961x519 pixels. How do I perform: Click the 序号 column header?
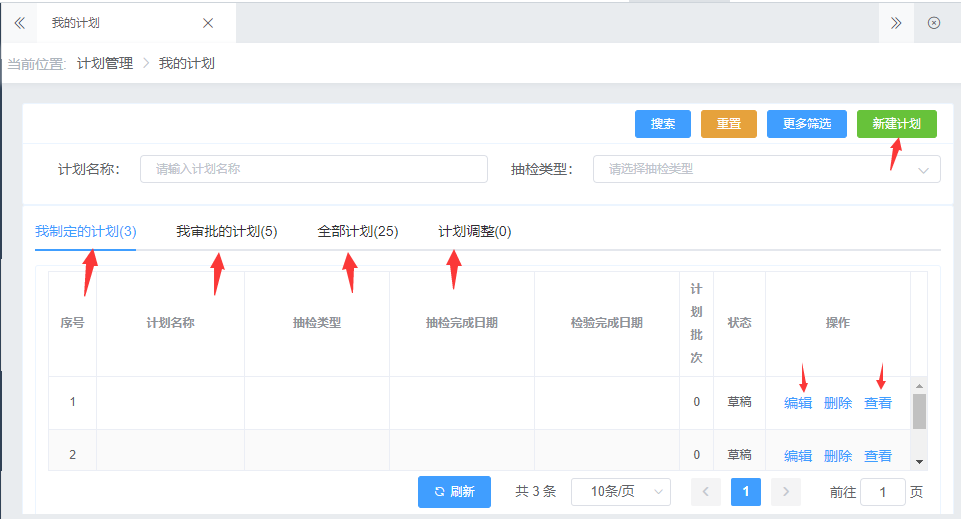click(72, 323)
